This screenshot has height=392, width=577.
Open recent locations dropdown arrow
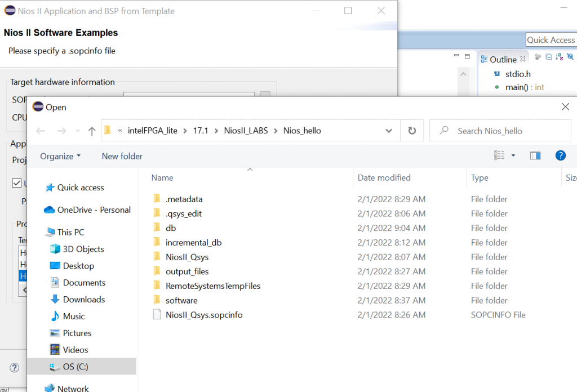77,131
